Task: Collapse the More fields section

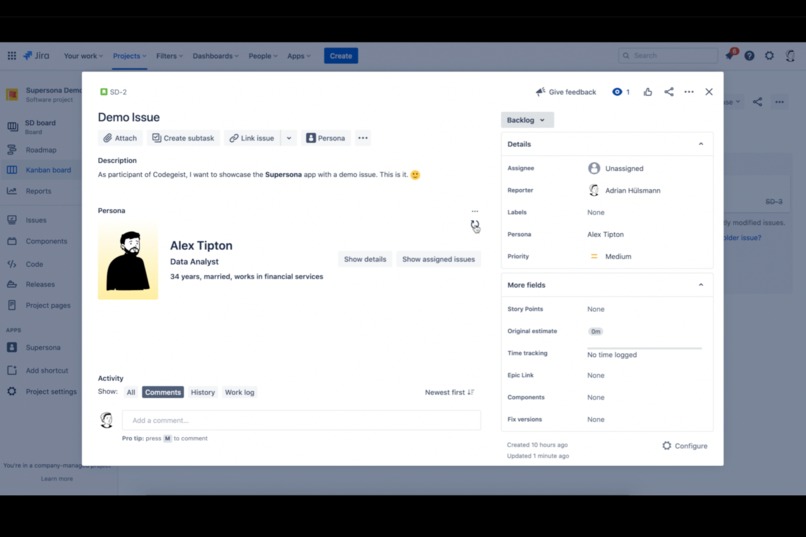Action: coord(701,285)
